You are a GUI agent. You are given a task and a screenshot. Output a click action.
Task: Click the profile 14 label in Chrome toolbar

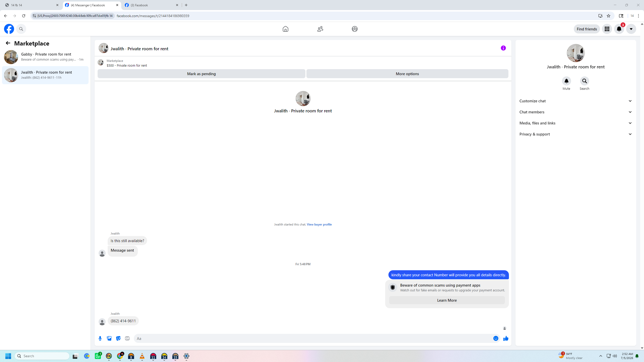632,16
